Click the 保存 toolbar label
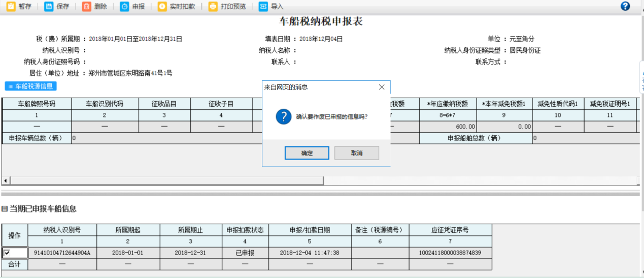The height and width of the screenshot is (280, 644). pyautogui.click(x=63, y=7)
